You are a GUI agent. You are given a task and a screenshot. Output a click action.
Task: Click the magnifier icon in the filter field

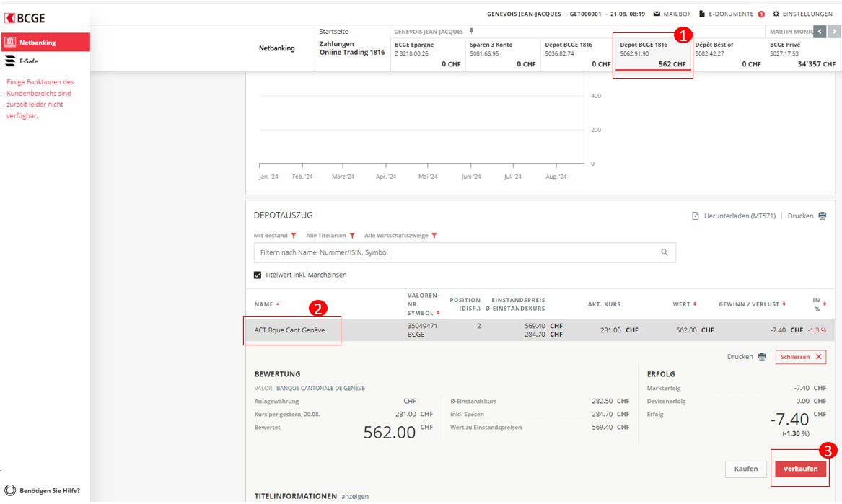point(665,252)
